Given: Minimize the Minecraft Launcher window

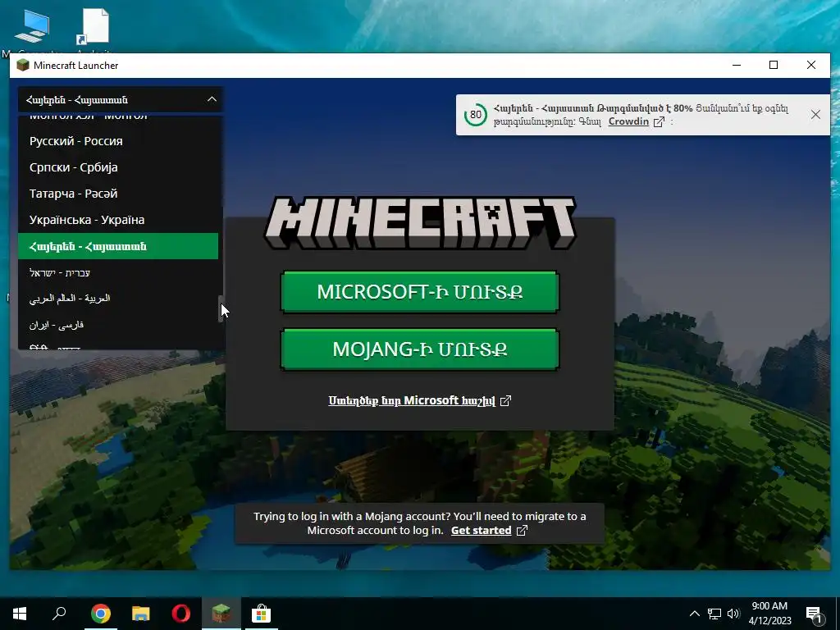Looking at the screenshot, I should [737, 66].
